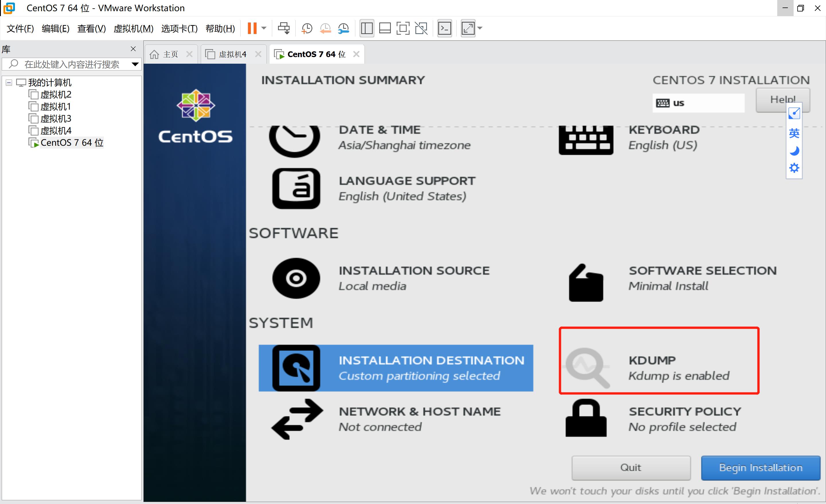Click the Help! button
The width and height of the screenshot is (826, 504).
(783, 100)
